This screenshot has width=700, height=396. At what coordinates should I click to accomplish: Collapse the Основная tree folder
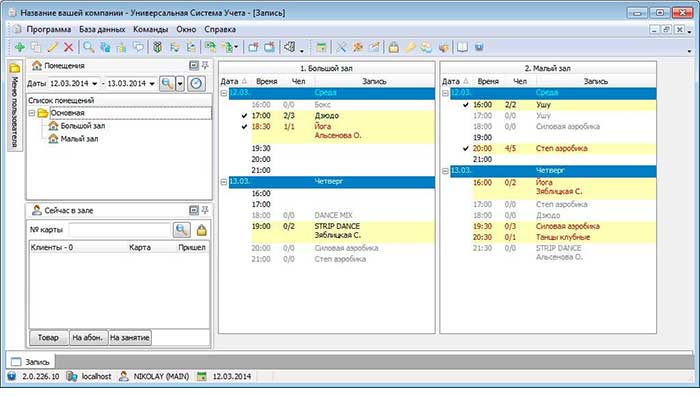click(32, 113)
